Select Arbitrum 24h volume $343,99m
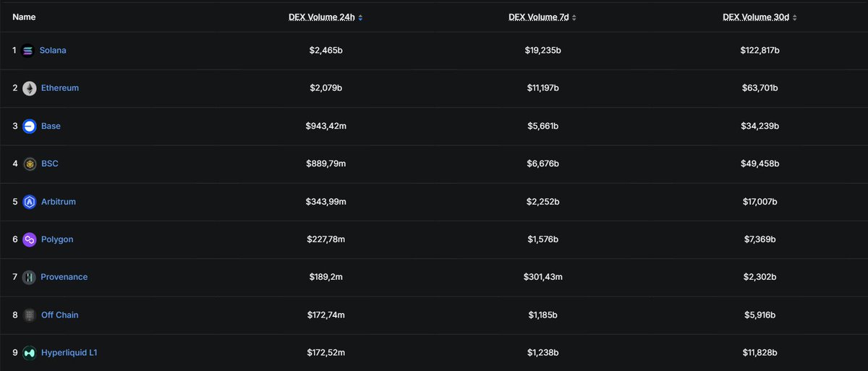The image size is (868, 371). 325,202
